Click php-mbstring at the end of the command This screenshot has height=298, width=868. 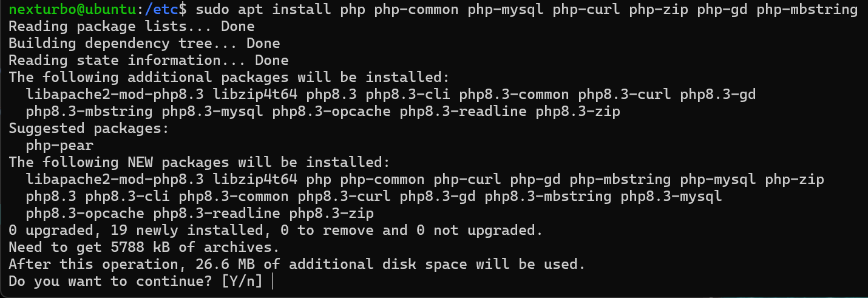(x=807, y=10)
